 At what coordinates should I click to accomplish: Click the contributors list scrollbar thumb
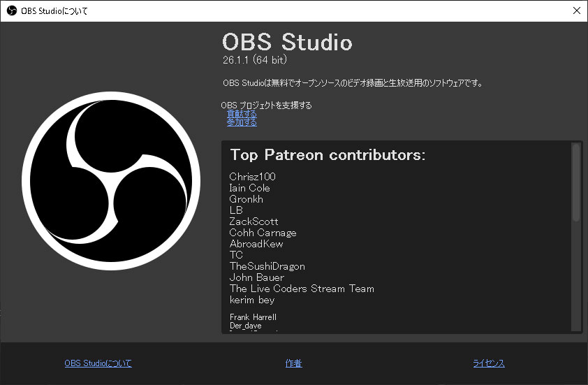pos(576,182)
